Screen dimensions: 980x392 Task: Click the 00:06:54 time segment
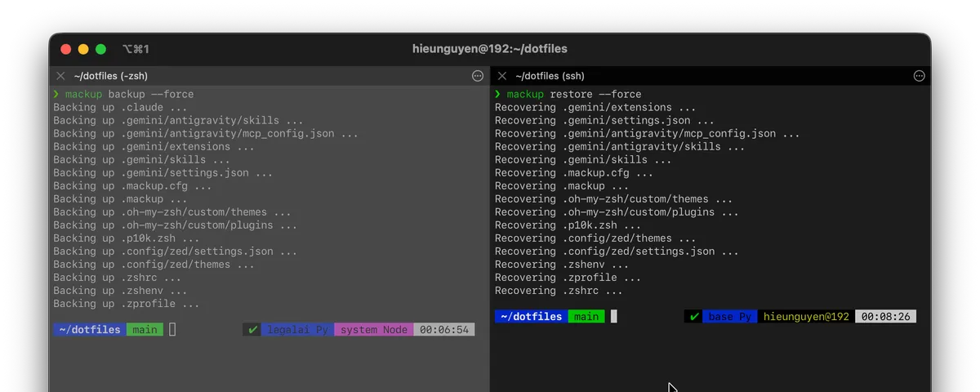pos(444,330)
